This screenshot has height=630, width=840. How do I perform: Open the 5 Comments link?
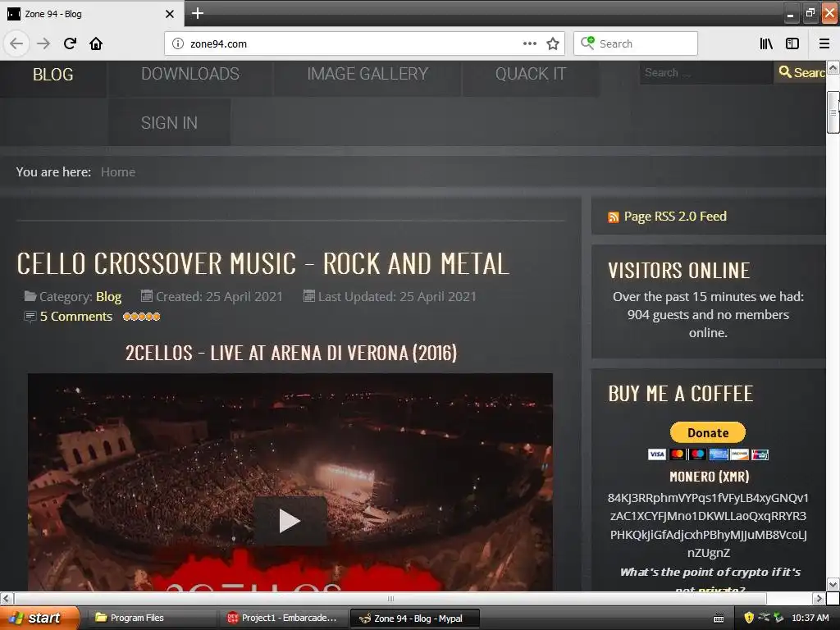(76, 317)
